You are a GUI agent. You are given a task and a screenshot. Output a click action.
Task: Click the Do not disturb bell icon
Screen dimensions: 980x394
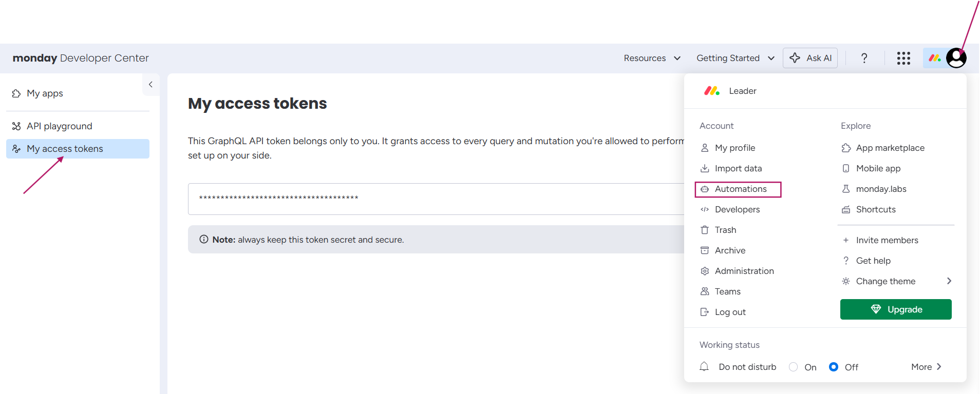tap(704, 367)
